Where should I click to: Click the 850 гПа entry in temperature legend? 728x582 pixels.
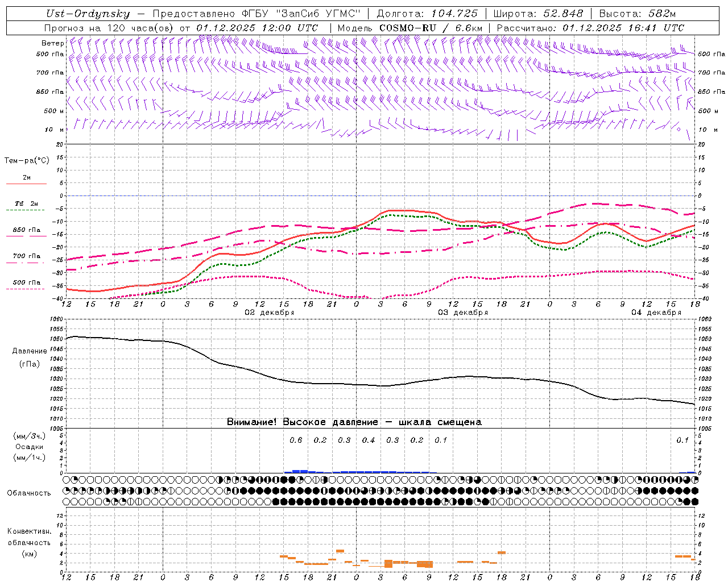(26, 230)
